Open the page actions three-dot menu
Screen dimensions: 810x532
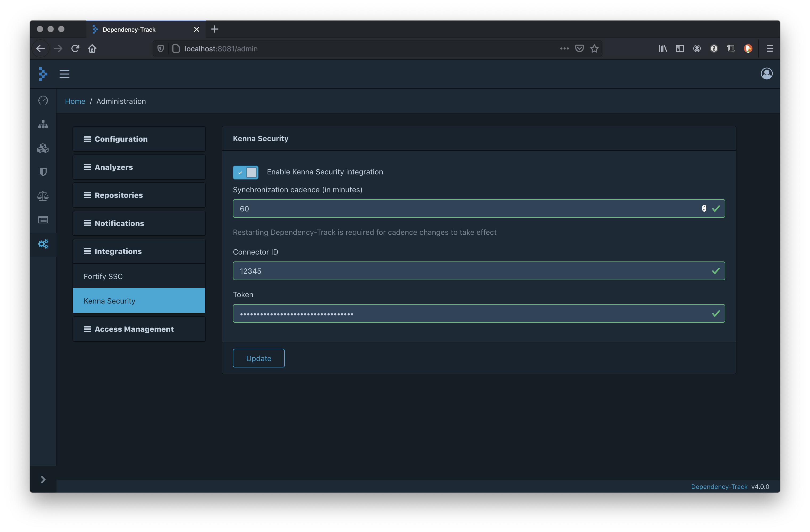click(x=564, y=48)
